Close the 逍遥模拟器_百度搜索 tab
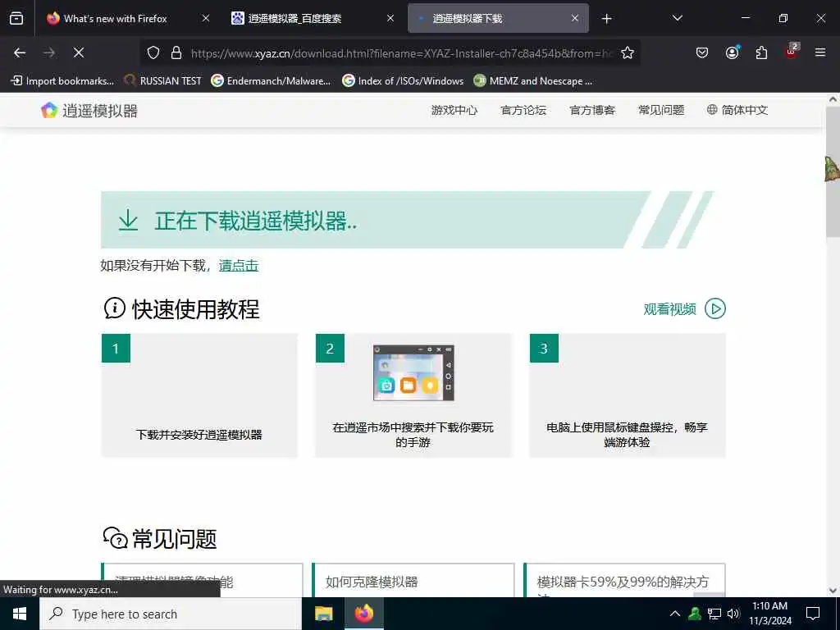840x630 pixels. (390, 18)
